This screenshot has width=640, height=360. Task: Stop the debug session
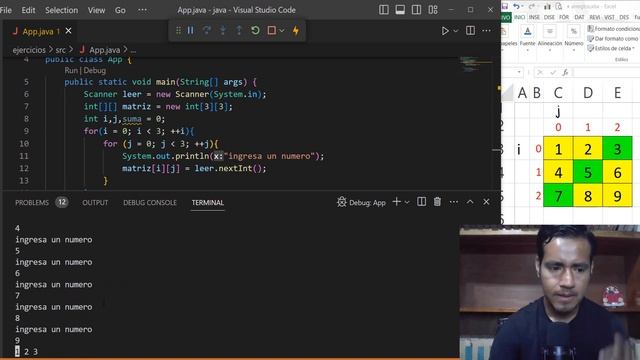click(x=271, y=31)
